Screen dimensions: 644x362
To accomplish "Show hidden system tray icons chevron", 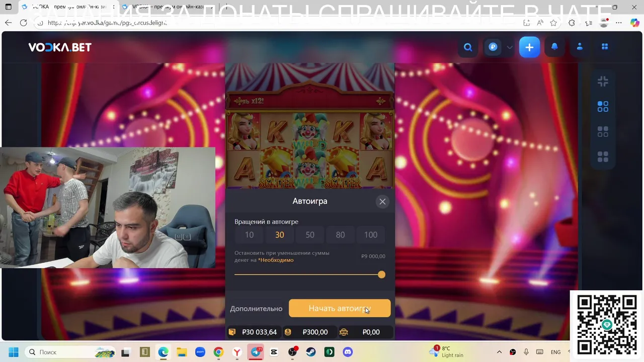I will (499, 352).
